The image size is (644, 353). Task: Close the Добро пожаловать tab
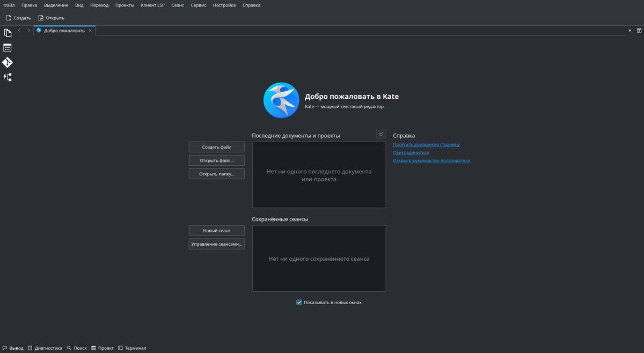pos(91,31)
